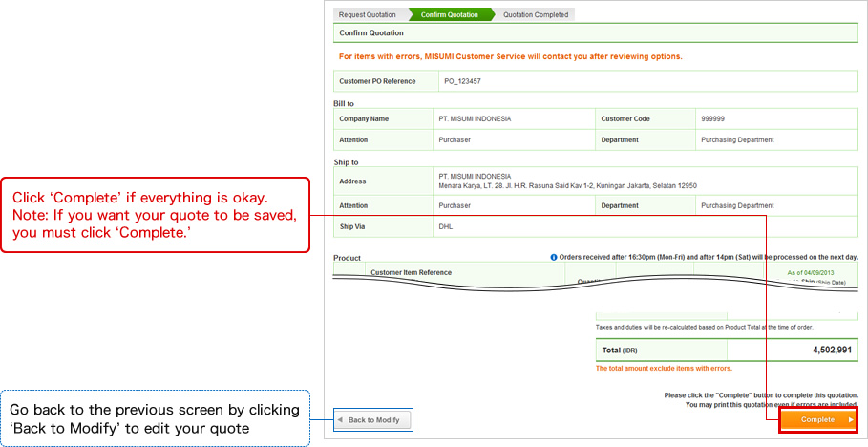Image resolution: width=868 pixels, height=447 pixels.
Task: Click the Ship to Address label
Action: point(352,181)
